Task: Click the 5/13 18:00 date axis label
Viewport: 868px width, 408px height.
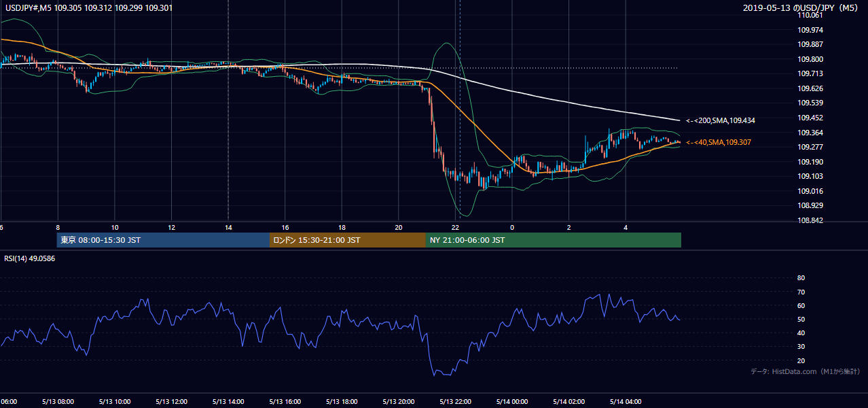Action: point(342,401)
